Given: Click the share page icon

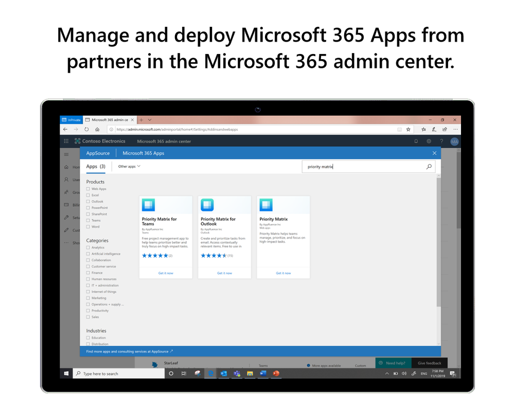Looking at the screenshot, I should 445,130.
